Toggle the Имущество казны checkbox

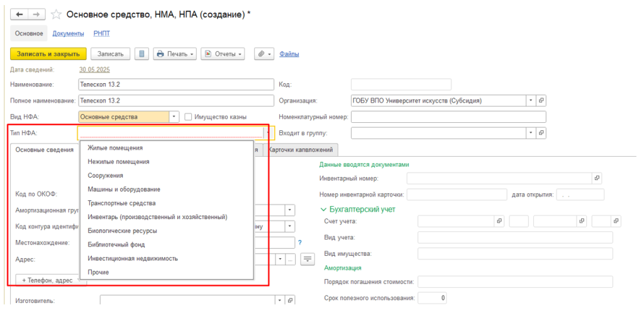(x=188, y=117)
